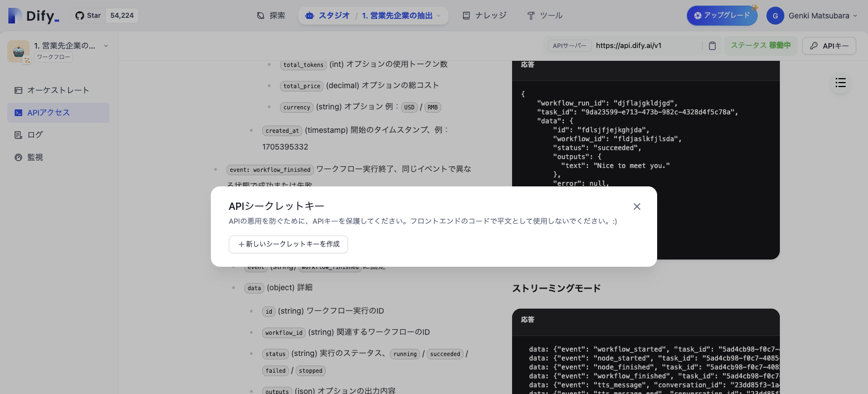The height and width of the screenshot is (394, 868).
Task: Open the 監視 monitoring panel
Action: click(34, 157)
